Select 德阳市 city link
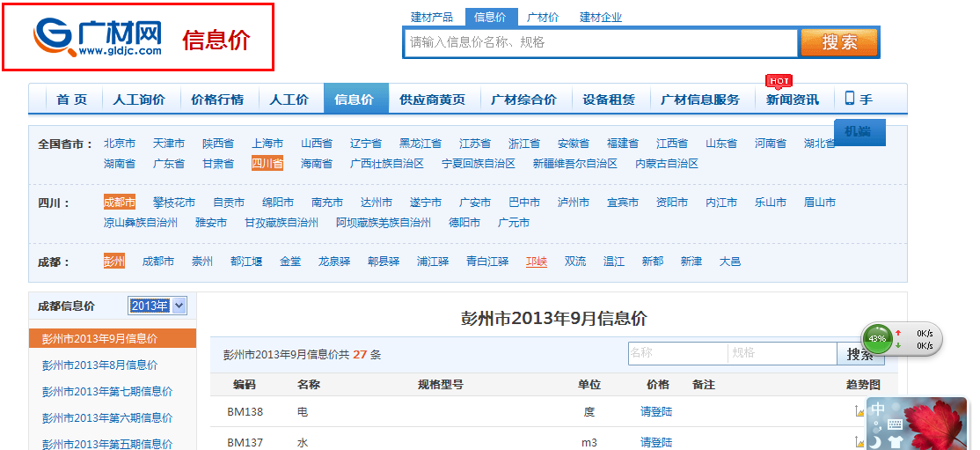This screenshot has width=980, height=450. (x=464, y=222)
